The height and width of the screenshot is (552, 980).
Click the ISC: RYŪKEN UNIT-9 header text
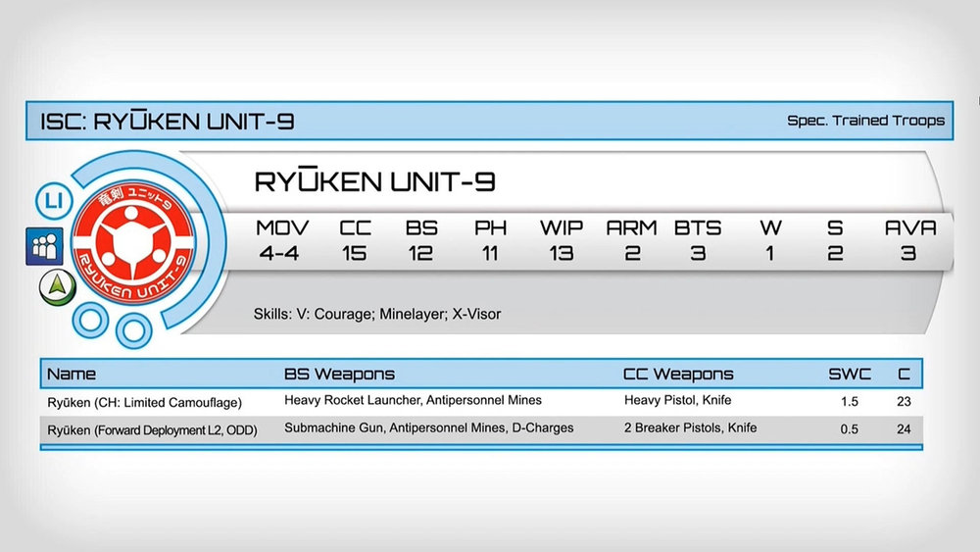pos(168,122)
